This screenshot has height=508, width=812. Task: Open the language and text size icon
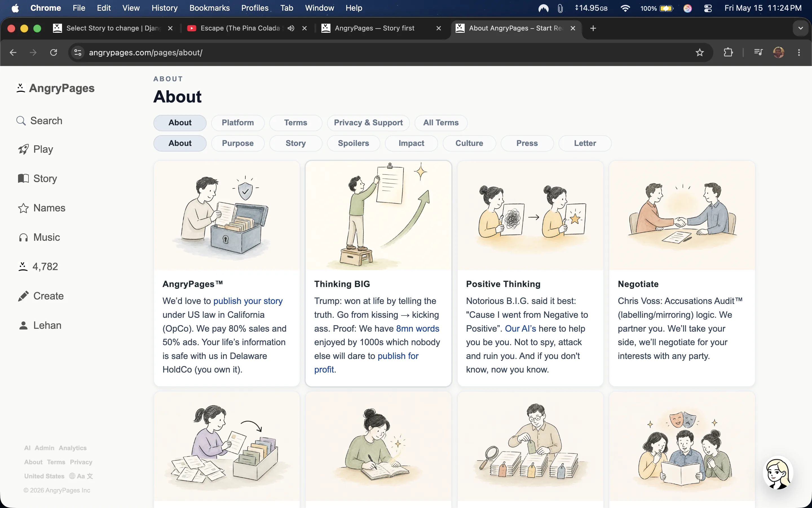81,476
